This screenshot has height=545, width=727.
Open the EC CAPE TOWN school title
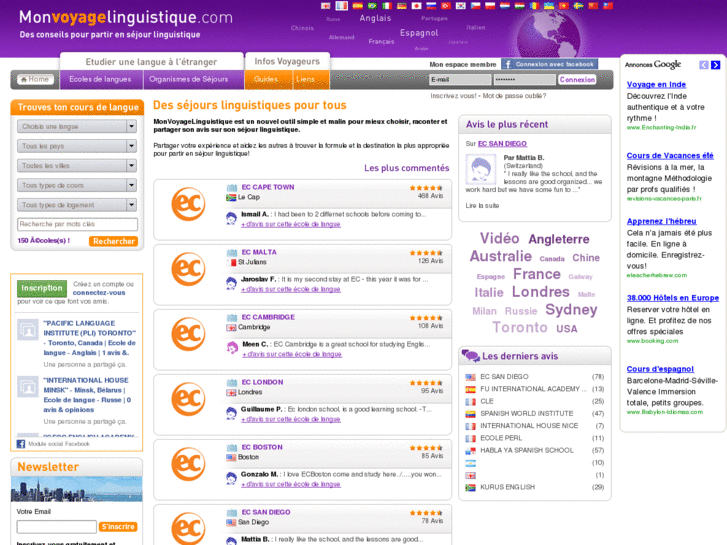click(x=268, y=187)
